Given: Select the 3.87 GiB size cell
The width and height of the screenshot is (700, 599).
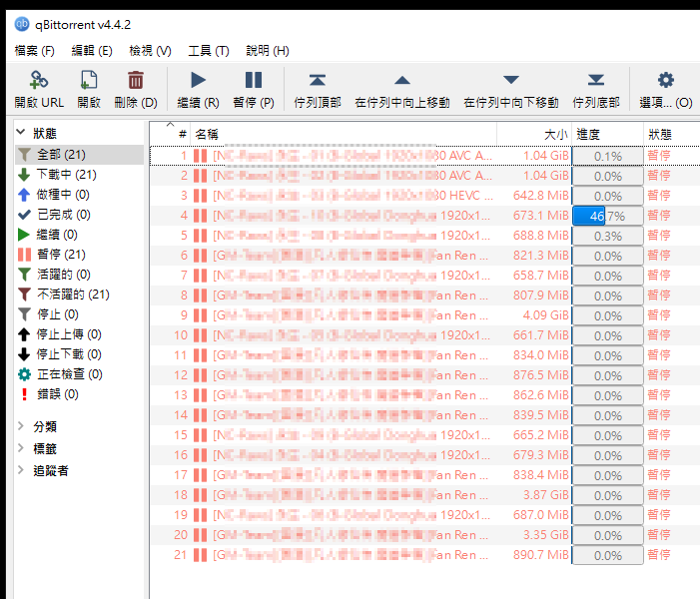Looking at the screenshot, I should 546,494.
